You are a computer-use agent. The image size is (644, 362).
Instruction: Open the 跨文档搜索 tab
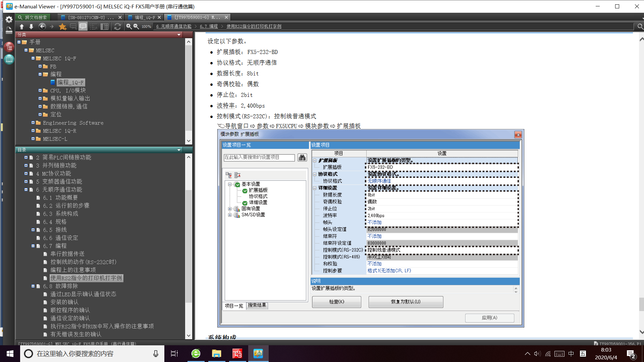coord(33,17)
